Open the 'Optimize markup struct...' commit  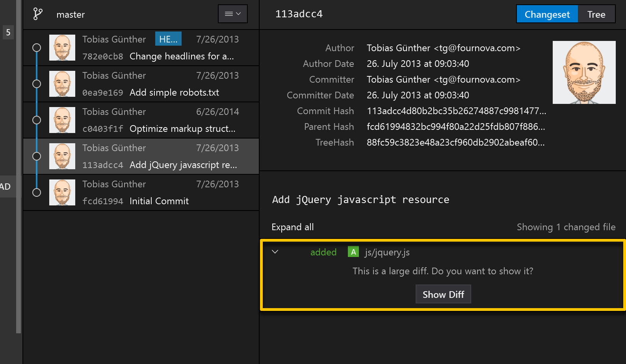point(182,129)
